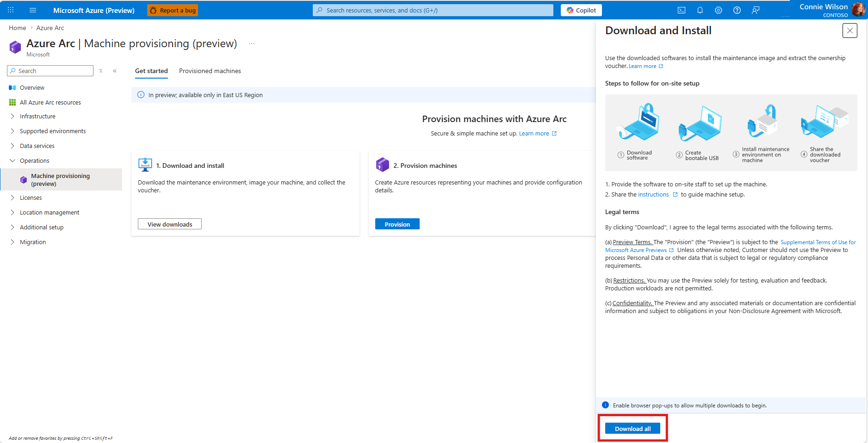
Task: Focus the sidebar Search field
Action: [x=50, y=71]
